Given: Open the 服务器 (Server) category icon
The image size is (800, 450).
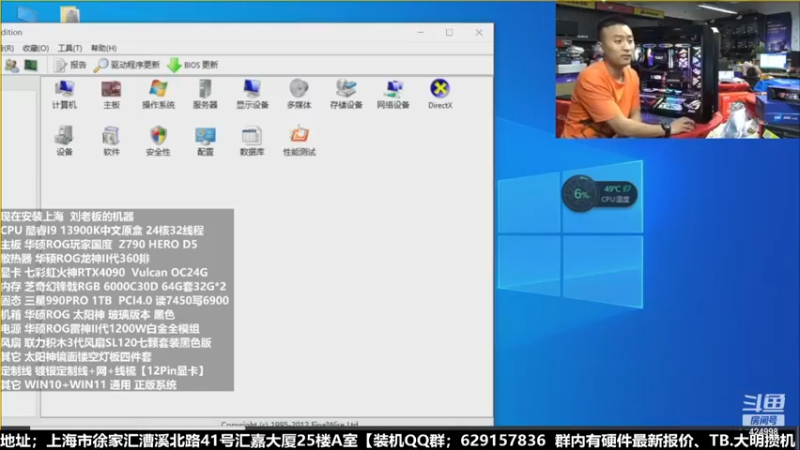Looking at the screenshot, I should click(x=205, y=94).
